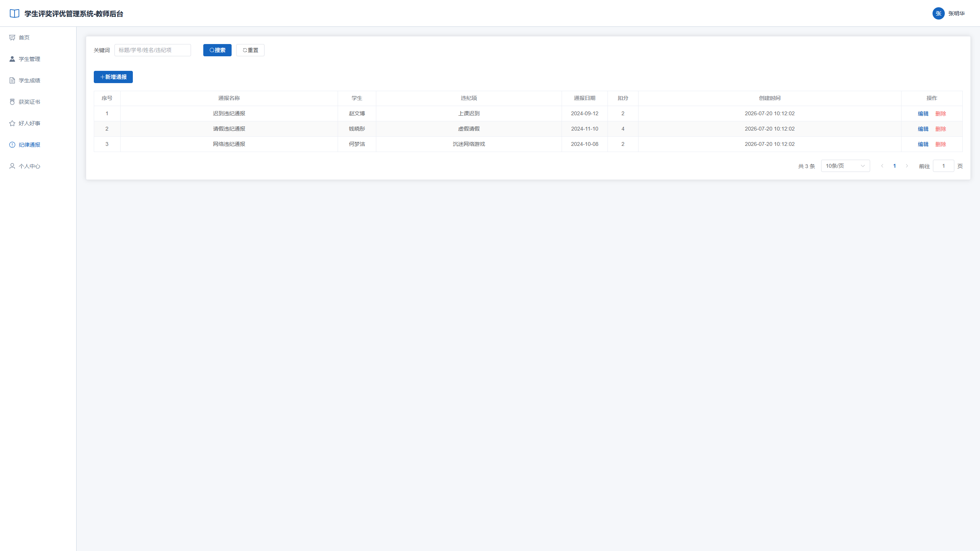Click the 学生管理 person icon

[x=12, y=59]
